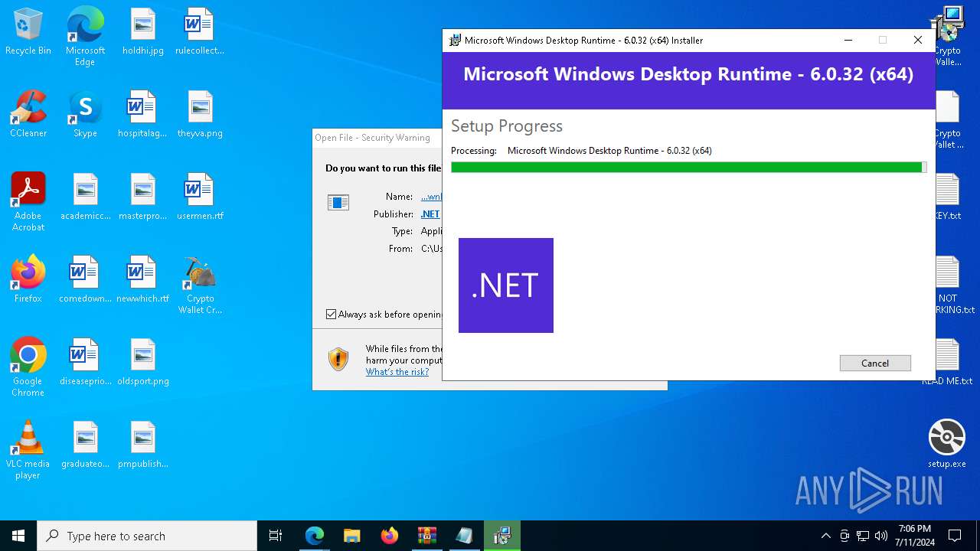Open Firefox desktop shortcut
The width and height of the screenshot is (980, 551).
[x=28, y=280]
